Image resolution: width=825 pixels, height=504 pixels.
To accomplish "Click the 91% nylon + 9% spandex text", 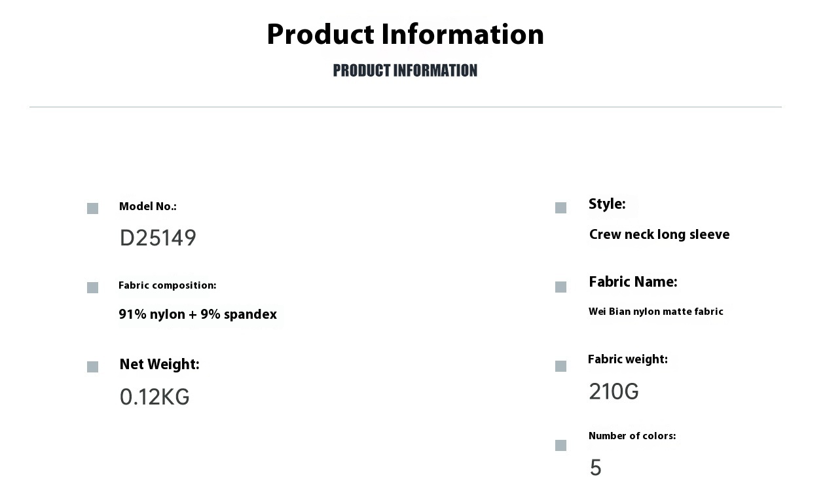I will (x=198, y=315).
